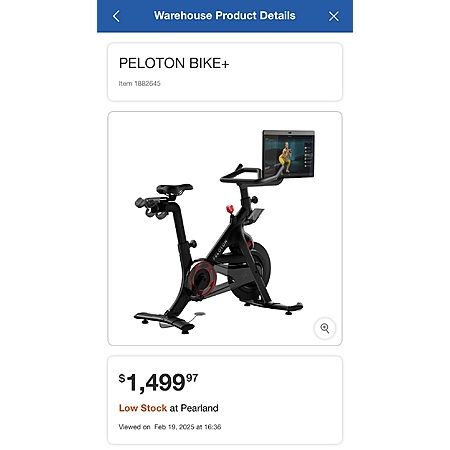450x450 pixels.
Task: Tap the Item 1882645 number
Action: point(139,83)
